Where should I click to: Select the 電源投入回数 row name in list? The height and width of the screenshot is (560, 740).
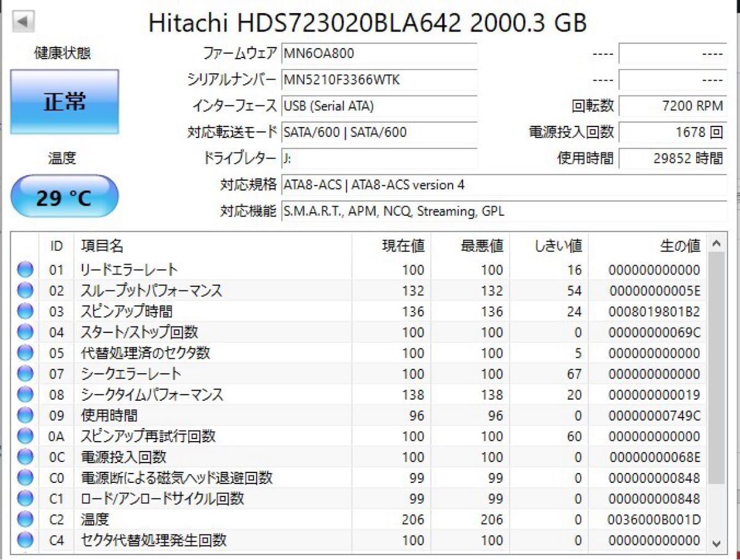[124, 458]
